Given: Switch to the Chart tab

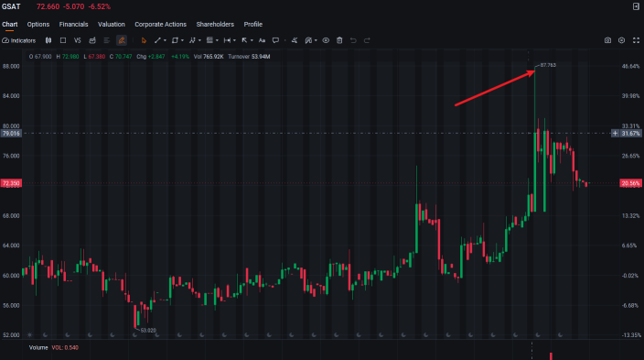Looking at the screenshot, I should coord(10,24).
